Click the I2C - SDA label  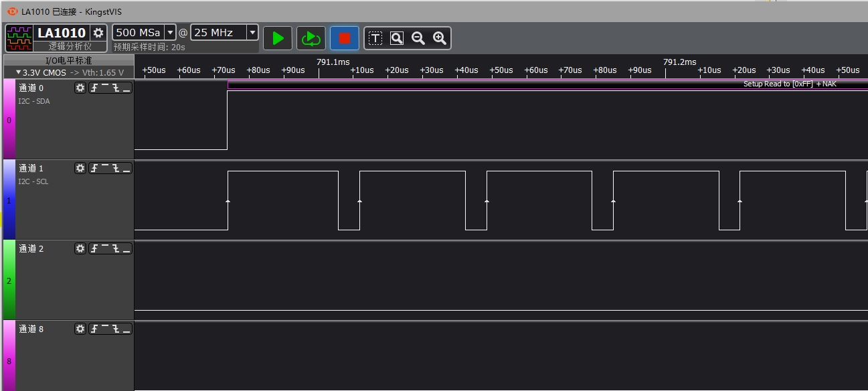34,101
